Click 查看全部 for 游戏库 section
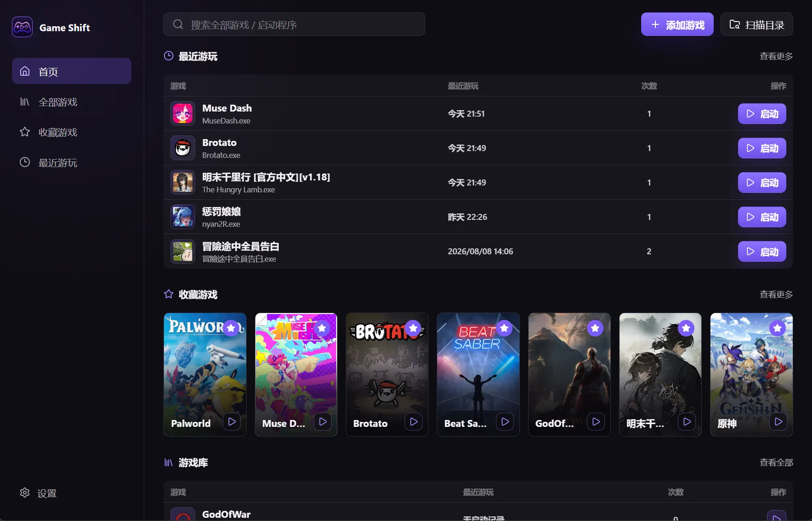Viewport: 812px width, 521px height. [776, 462]
